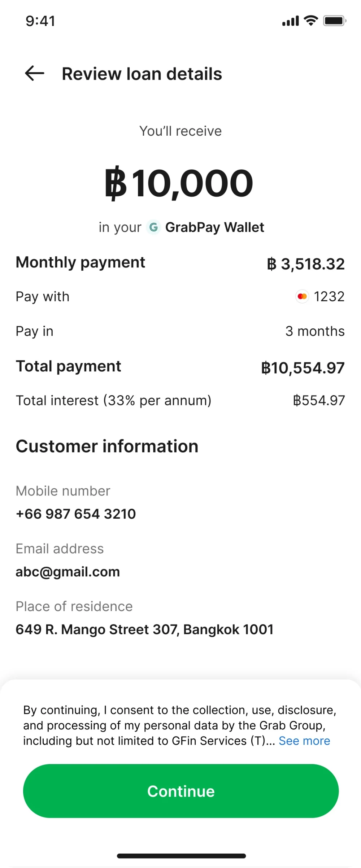Select the 1232 card payment method
Screen dimensions: 361x868
tap(329, 297)
